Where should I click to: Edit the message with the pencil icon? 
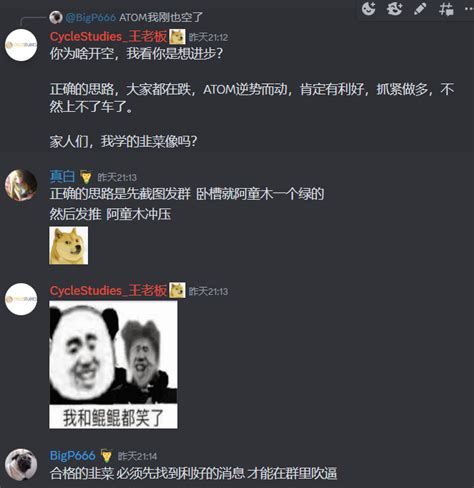(x=420, y=9)
